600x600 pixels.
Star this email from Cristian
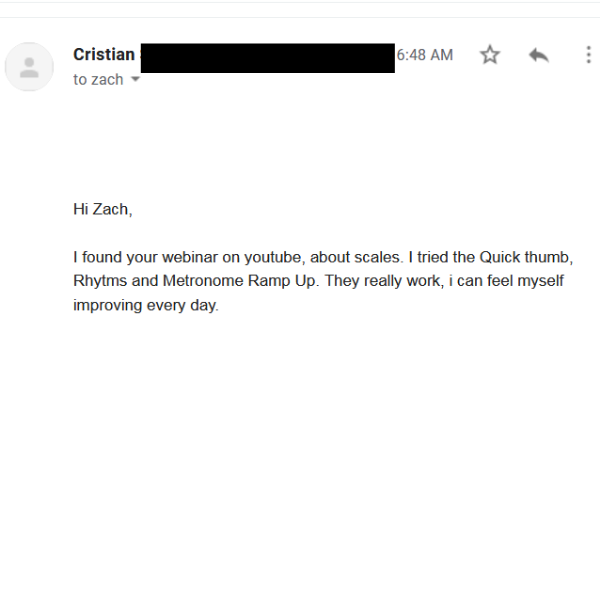pos(490,55)
